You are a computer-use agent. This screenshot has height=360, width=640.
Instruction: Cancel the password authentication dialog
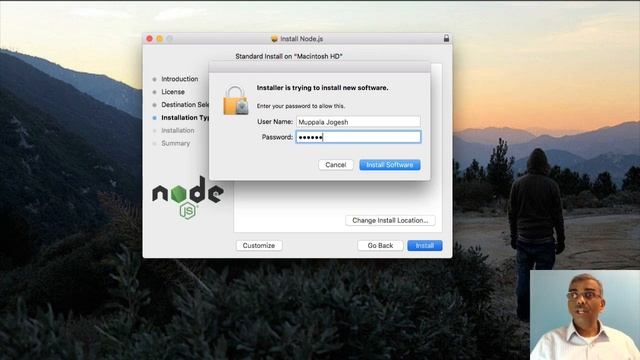tap(336, 165)
